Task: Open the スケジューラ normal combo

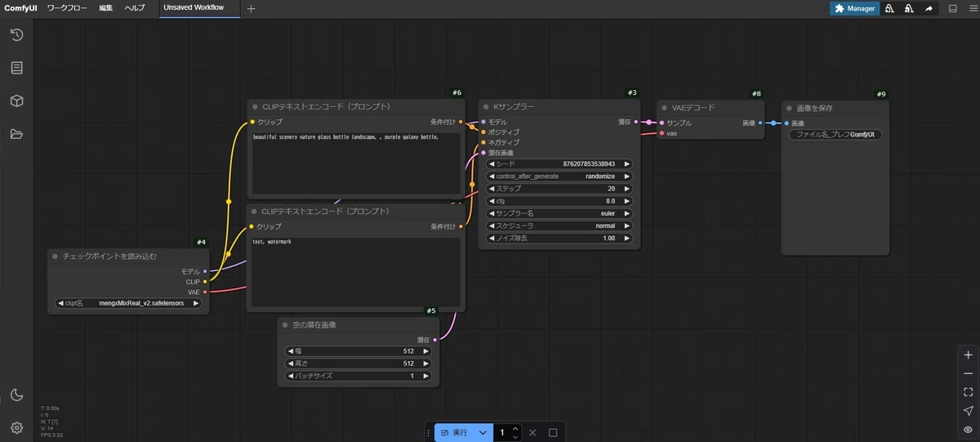Action: (559, 225)
